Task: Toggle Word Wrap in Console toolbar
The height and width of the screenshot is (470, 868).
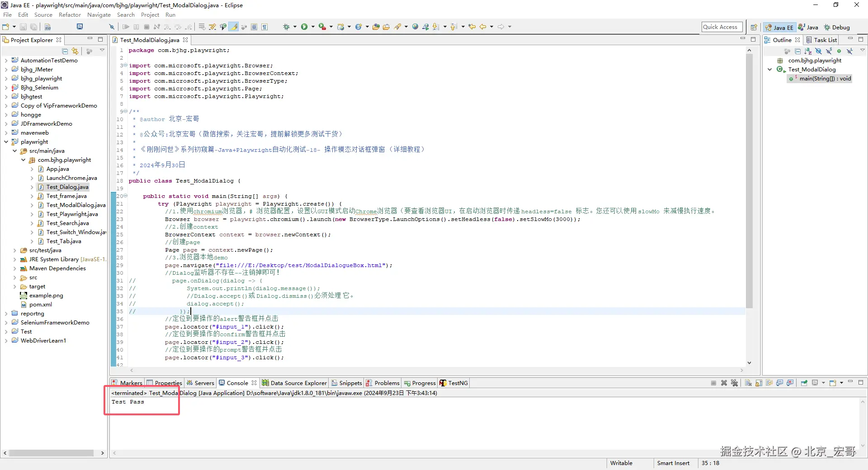Action: tap(769, 383)
